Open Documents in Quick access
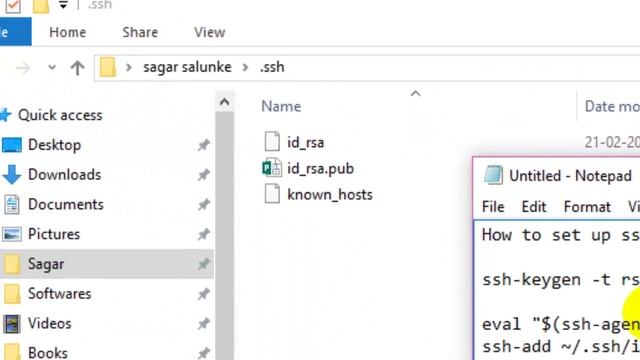This screenshot has width=640, height=360. (x=66, y=204)
